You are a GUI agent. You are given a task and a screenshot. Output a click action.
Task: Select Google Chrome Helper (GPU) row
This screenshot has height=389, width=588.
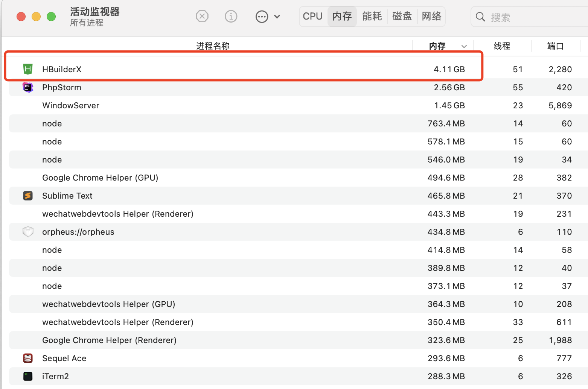(299, 178)
